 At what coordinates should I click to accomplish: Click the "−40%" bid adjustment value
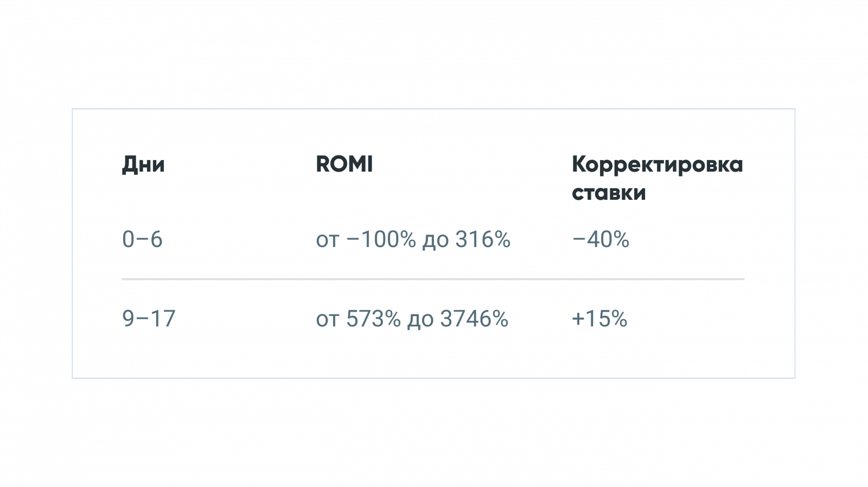click(x=601, y=239)
